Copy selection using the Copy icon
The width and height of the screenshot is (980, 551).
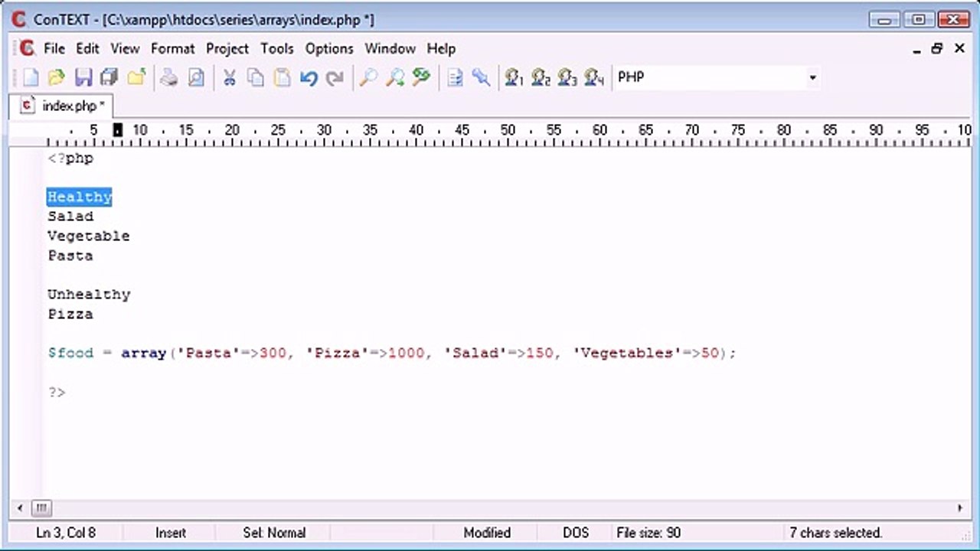[256, 77]
